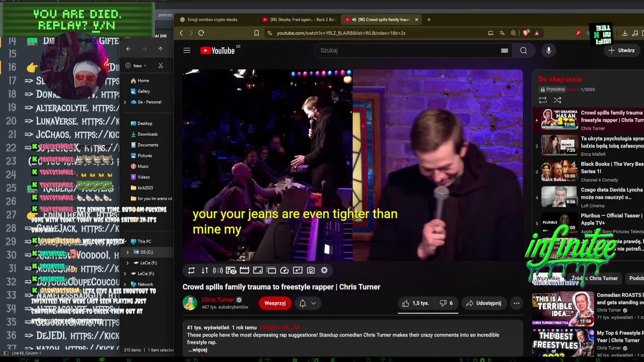The width and height of the screenshot is (644, 362).
Task: Open the Videos folder in File Explorer
Action: [140, 177]
